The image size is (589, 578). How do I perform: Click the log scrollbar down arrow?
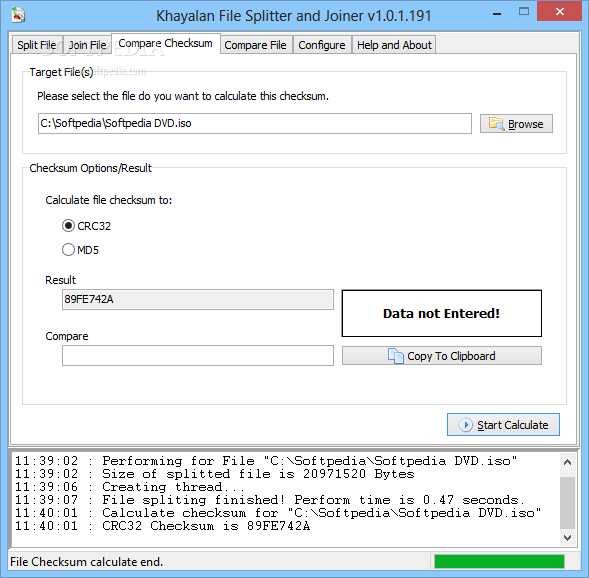(x=567, y=538)
